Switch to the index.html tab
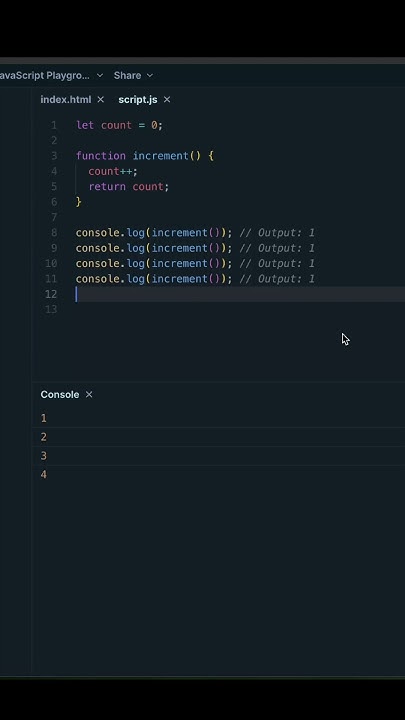405x720 pixels. pos(66,100)
